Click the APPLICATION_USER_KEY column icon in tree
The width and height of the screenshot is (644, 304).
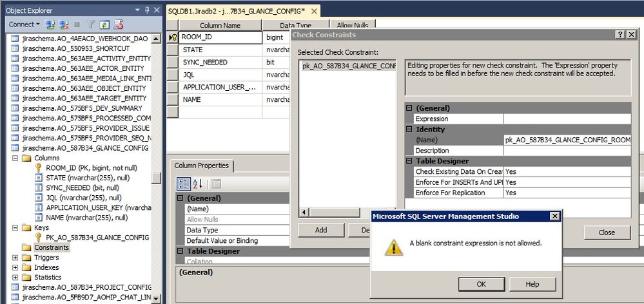[38, 207]
